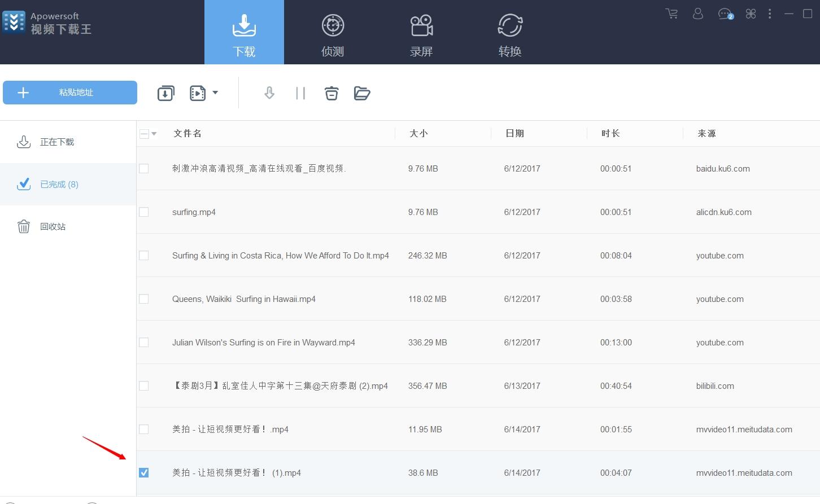Click the 38.6 MB size cell
Screen dimensions: 820x504
click(423, 473)
